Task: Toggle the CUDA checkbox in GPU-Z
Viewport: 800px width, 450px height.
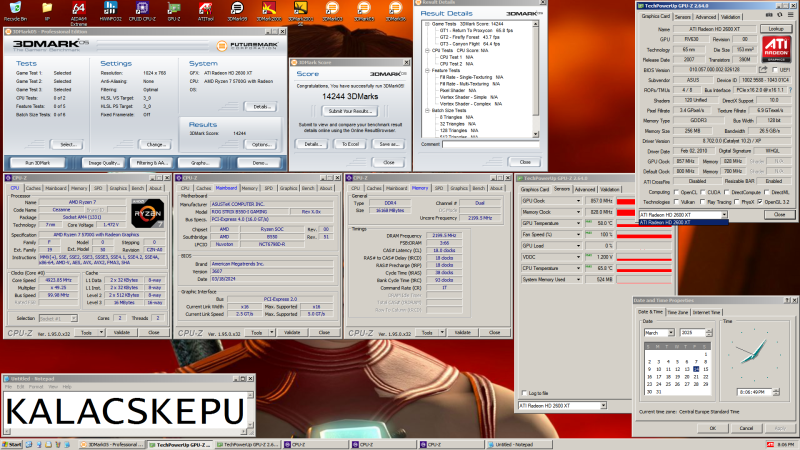Action: point(701,192)
